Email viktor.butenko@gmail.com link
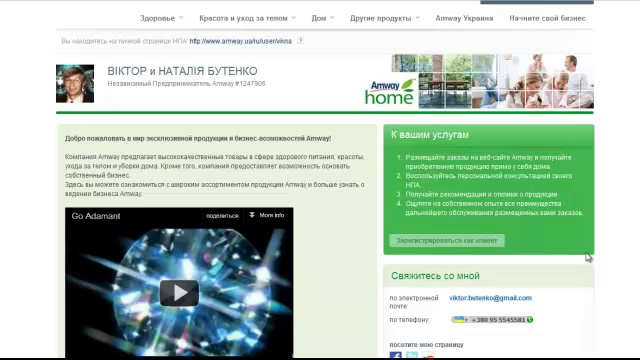Viewport: 640px width, 360px height. point(491,298)
